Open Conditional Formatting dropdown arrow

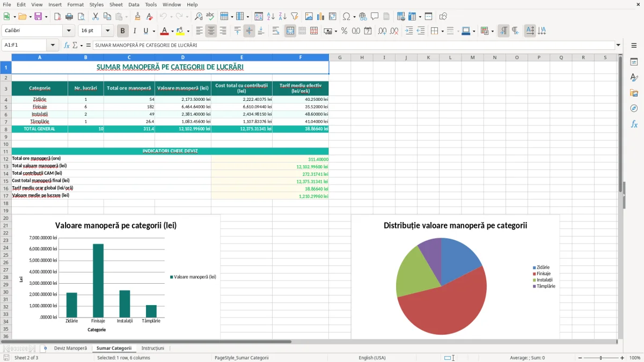(492, 31)
